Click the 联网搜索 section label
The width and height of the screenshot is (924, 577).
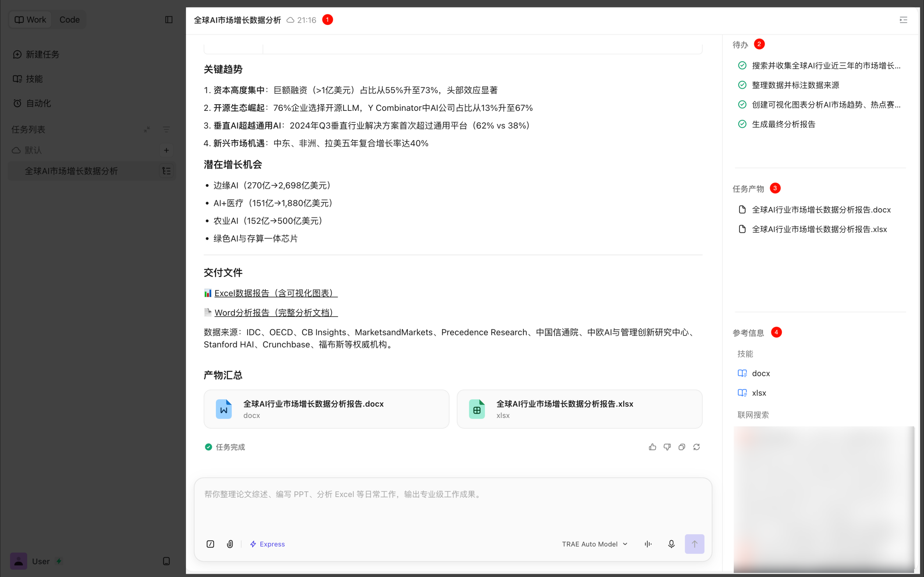(x=753, y=415)
